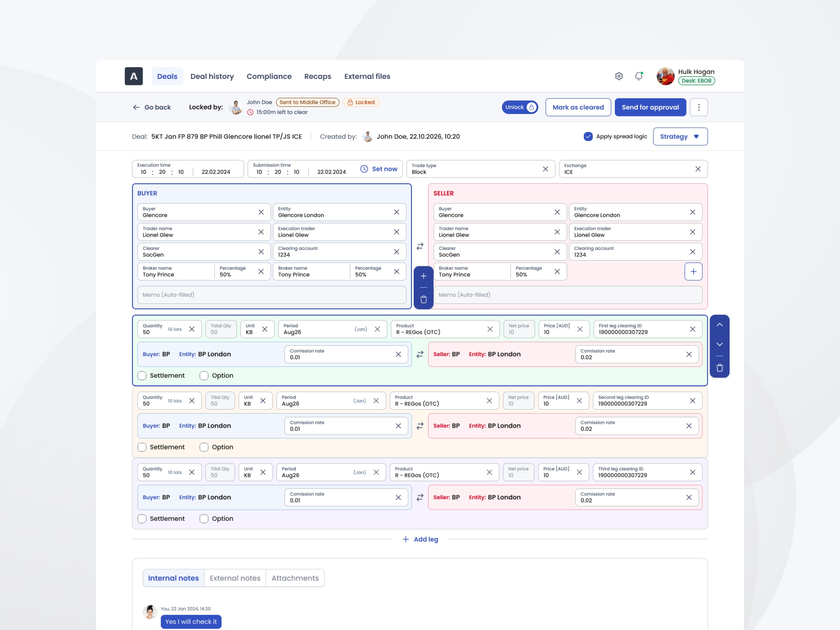The height and width of the screenshot is (630, 840).
Task: Open Hulk Hogan profile avatar
Action: pos(665,76)
